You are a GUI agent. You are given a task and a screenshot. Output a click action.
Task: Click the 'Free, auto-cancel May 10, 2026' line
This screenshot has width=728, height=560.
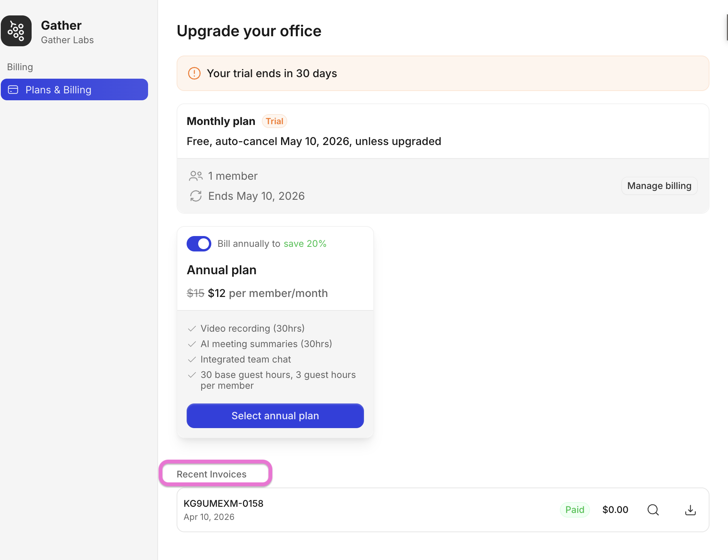pos(314,141)
